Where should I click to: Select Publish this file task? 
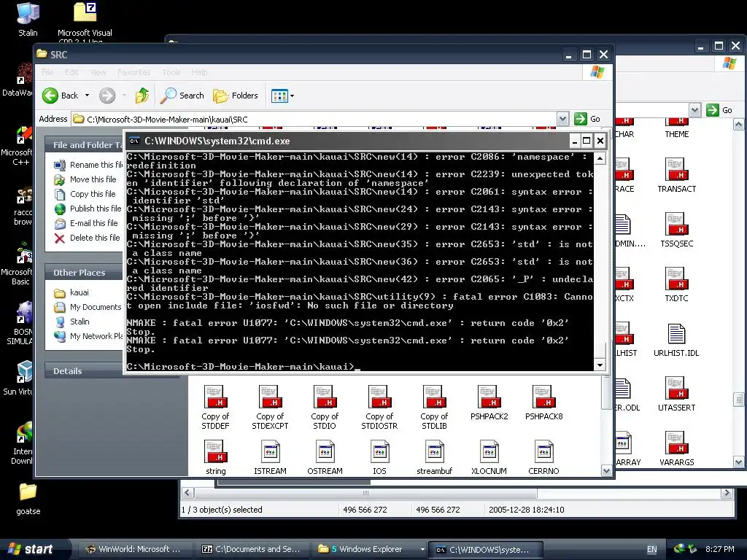tap(88, 209)
